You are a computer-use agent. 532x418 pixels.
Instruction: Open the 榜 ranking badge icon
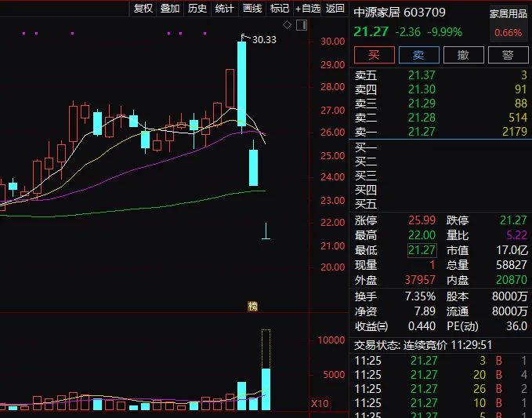pos(253,307)
